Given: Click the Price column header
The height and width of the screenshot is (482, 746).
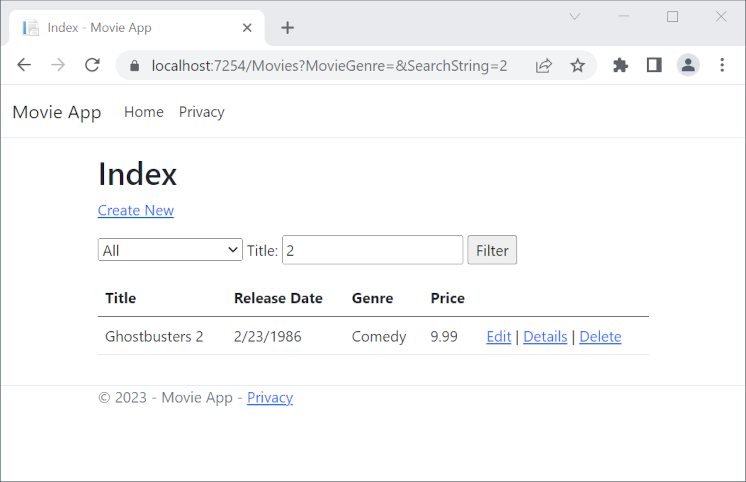Looking at the screenshot, I should pyautogui.click(x=448, y=298).
